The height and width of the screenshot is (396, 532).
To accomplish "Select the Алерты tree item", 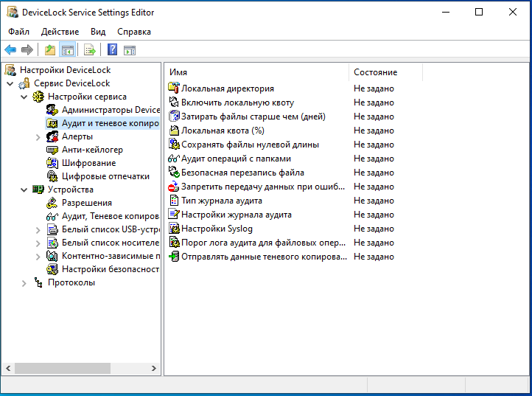I will point(77,136).
